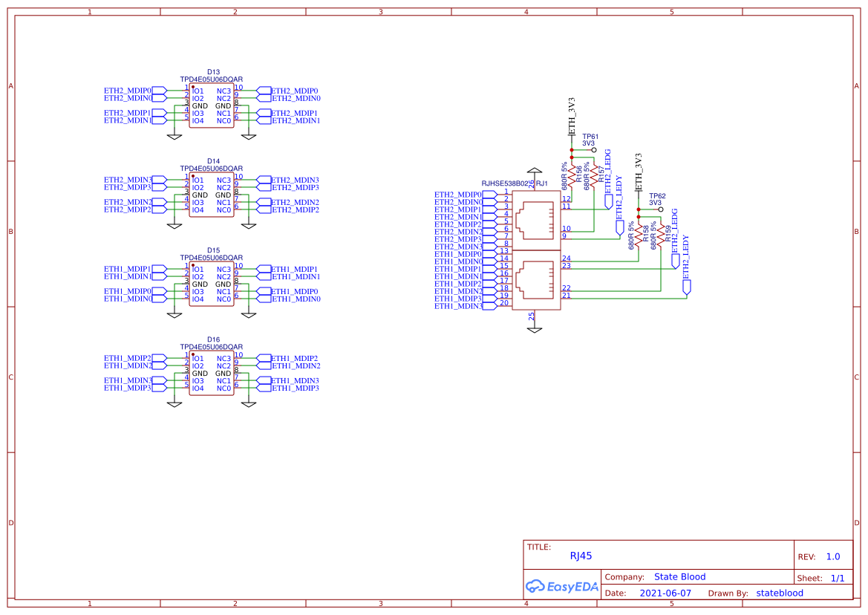Select ground symbol below RJ1 pin 25

pyautogui.click(x=532, y=330)
